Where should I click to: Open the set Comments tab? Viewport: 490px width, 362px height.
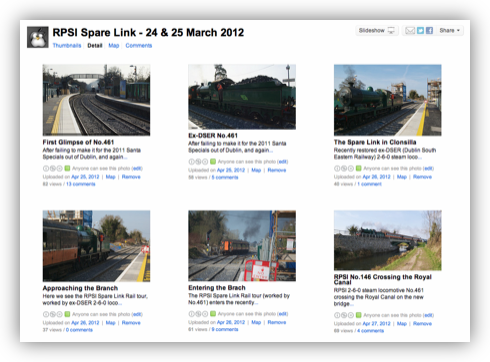[139, 45]
